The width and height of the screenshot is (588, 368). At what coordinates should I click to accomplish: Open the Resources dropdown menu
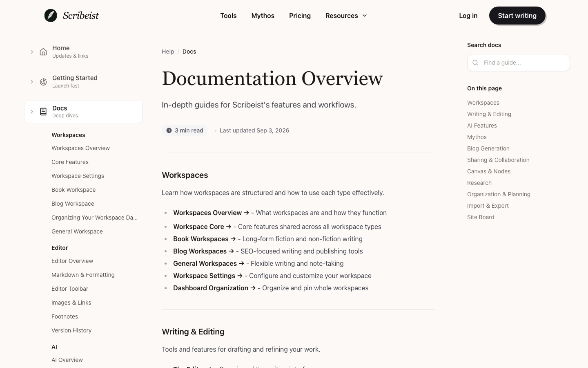(346, 16)
